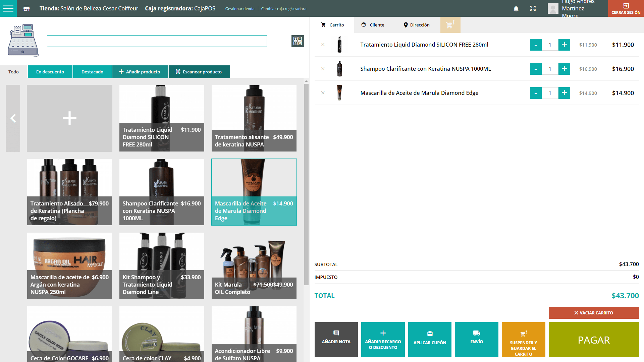
Task: Decrease quantity of Shampoo Clarificante
Action: pyautogui.click(x=536, y=69)
